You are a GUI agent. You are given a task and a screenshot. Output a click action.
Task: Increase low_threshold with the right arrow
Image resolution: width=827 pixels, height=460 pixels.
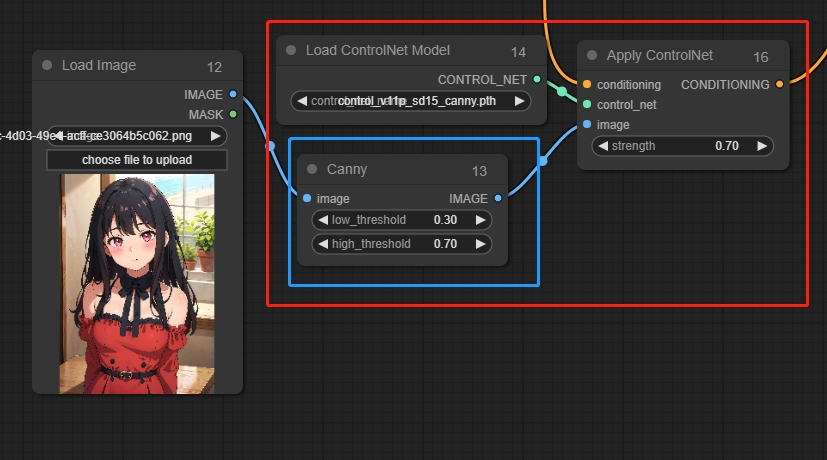(x=480, y=220)
